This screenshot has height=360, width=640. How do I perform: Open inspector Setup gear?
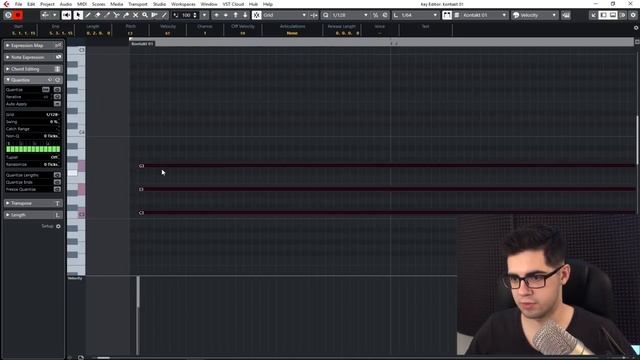click(58, 226)
